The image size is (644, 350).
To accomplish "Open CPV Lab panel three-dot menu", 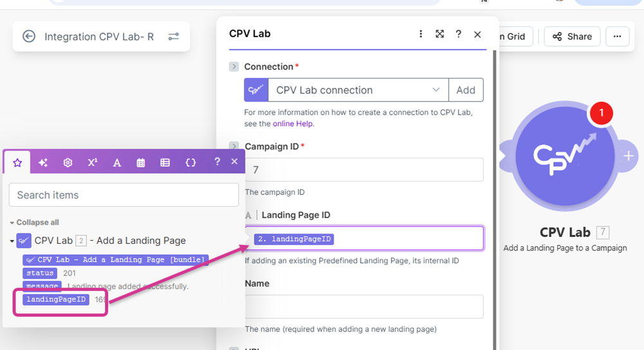I will tap(421, 34).
